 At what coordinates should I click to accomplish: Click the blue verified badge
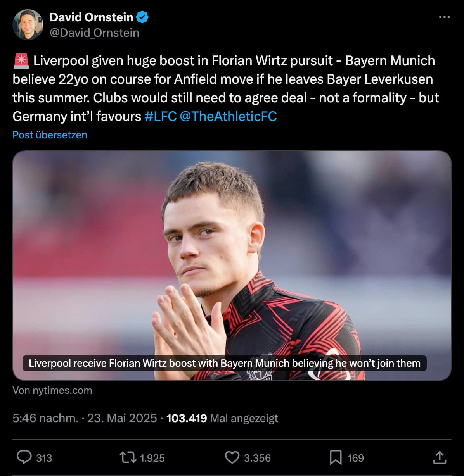(x=142, y=17)
